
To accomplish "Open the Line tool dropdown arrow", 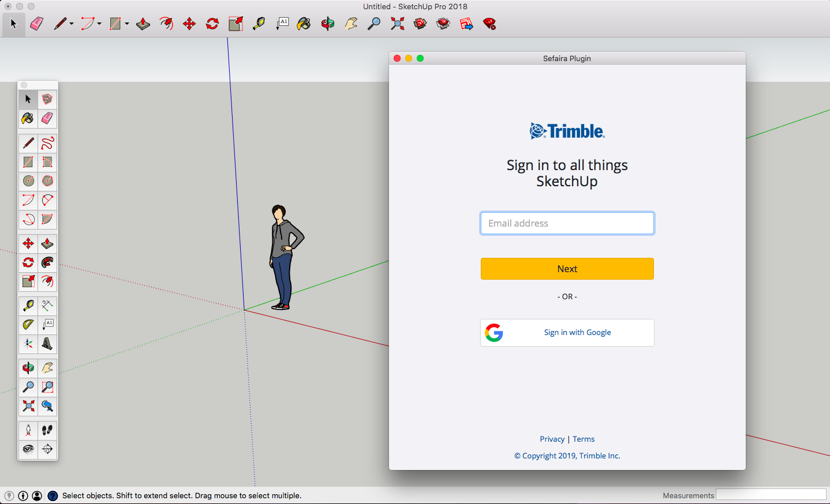I will pos(72,24).
